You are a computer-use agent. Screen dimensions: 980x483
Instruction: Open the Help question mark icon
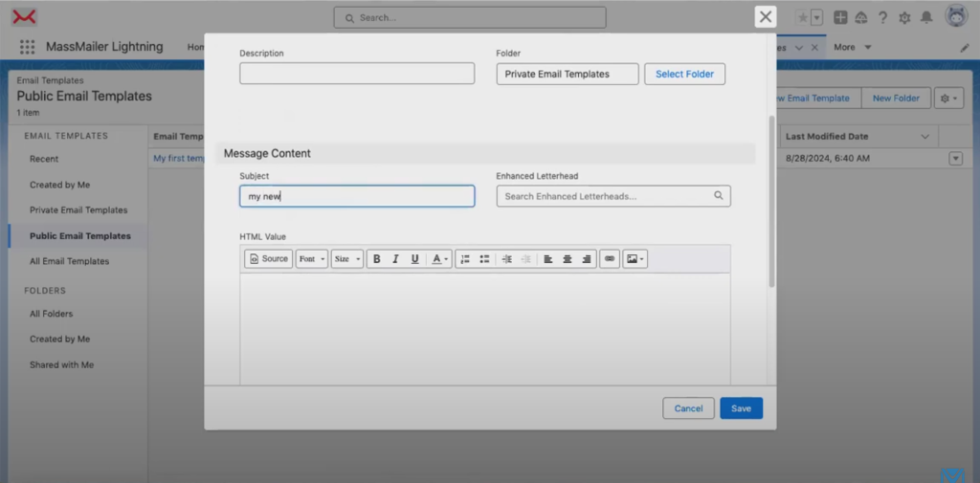(882, 17)
